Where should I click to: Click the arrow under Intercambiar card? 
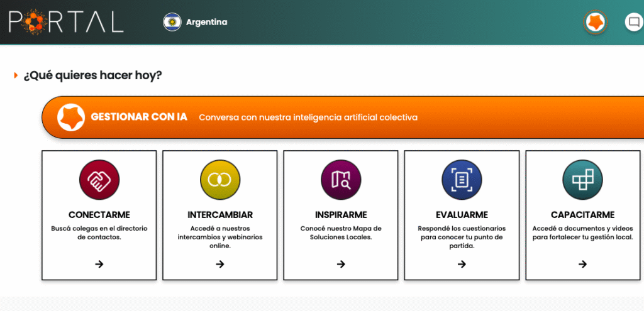[219, 264]
